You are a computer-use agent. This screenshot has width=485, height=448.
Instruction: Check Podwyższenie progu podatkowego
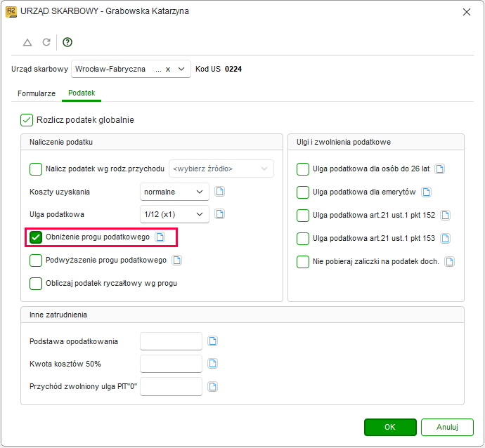pyautogui.click(x=36, y=261)
